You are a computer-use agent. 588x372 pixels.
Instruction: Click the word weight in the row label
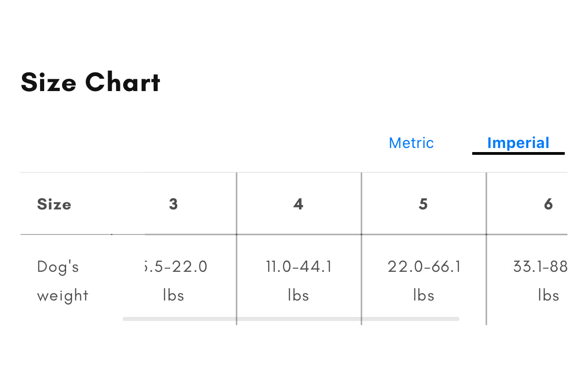pyautogui.click(x=62, y=296)
